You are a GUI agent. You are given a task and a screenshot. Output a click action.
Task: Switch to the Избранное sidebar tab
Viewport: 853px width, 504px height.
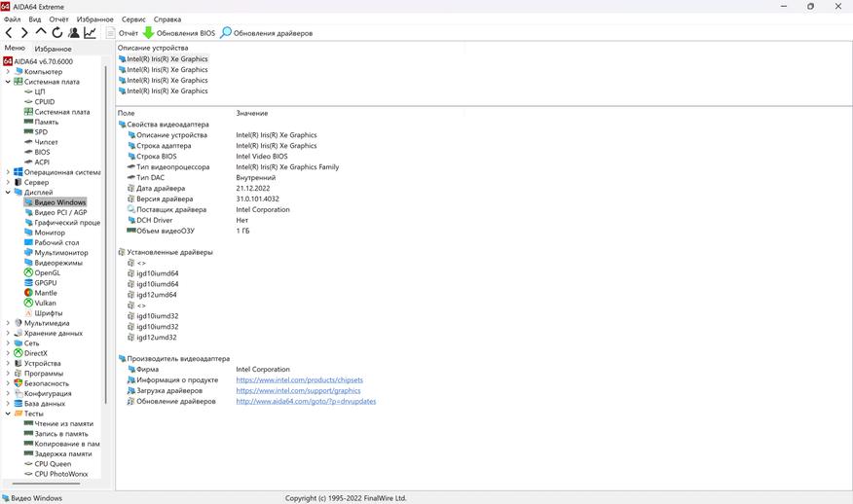coord(53,49)
